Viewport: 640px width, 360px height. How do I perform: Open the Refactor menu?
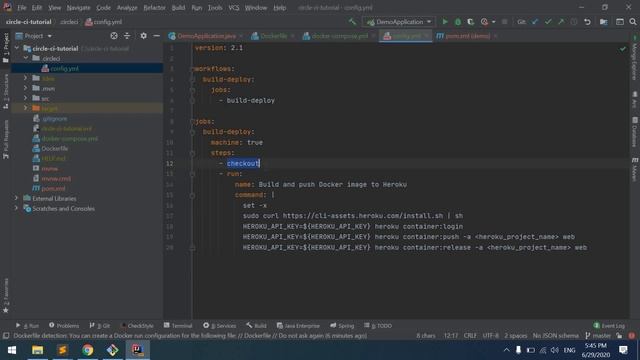pyautogui.click(x=154, y=8)
